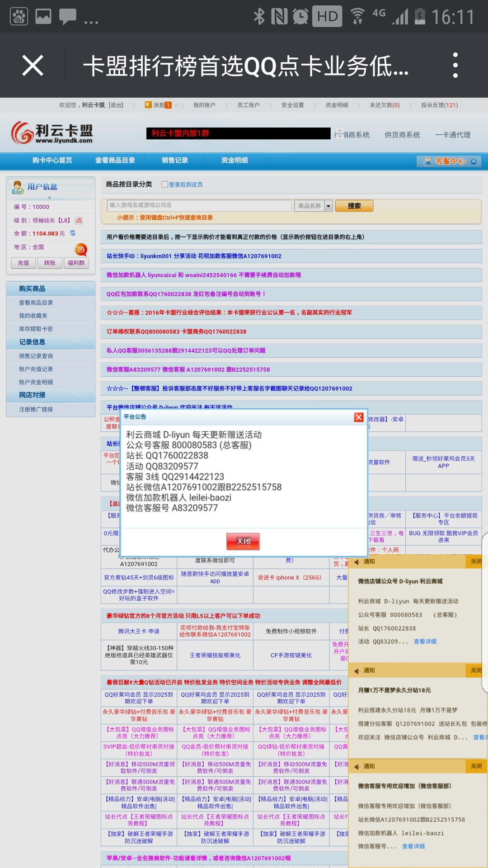Click the 搜索 button
The width and height of the screenshot is (488, 868).
pos(354,206)
